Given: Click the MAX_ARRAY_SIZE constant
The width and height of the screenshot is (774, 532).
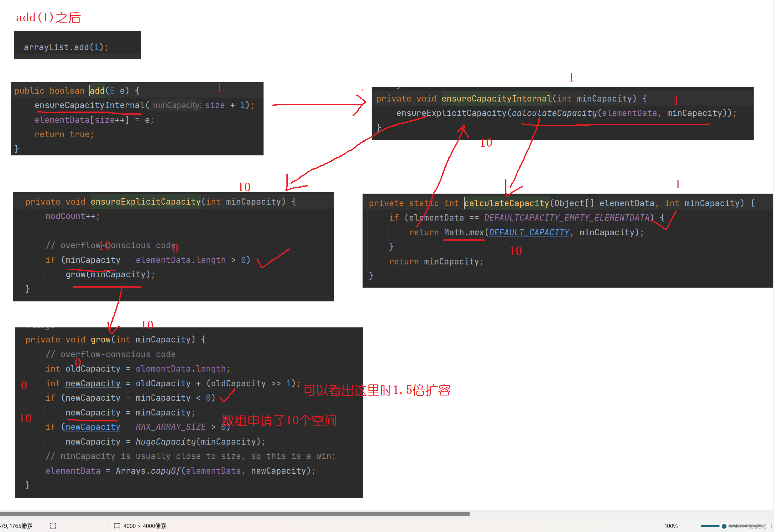Looking at the screenshot, I should (170, 427).
